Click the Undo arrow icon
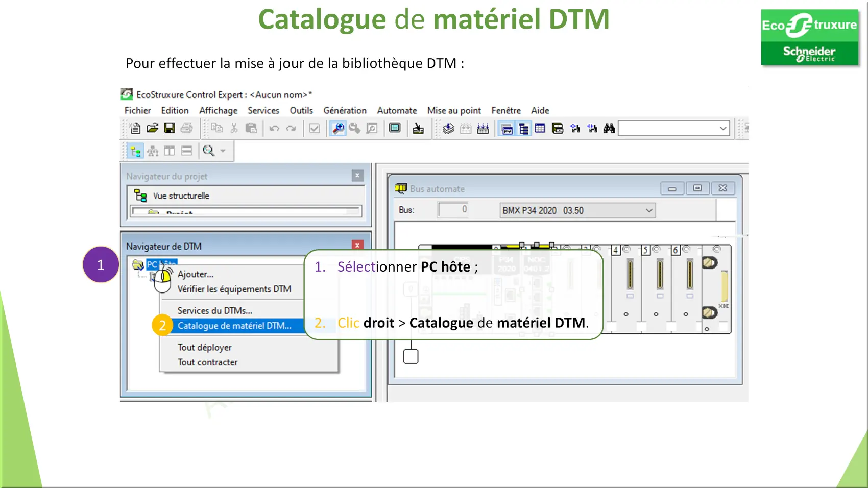This screenshot has height=488, width=868. pyautogui.click(x=274, y=128)
